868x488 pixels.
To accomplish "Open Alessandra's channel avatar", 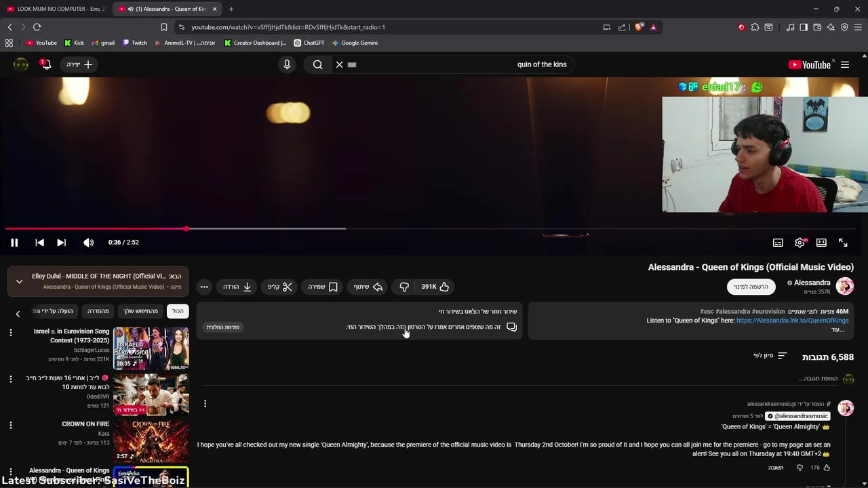I will point(845,287).
